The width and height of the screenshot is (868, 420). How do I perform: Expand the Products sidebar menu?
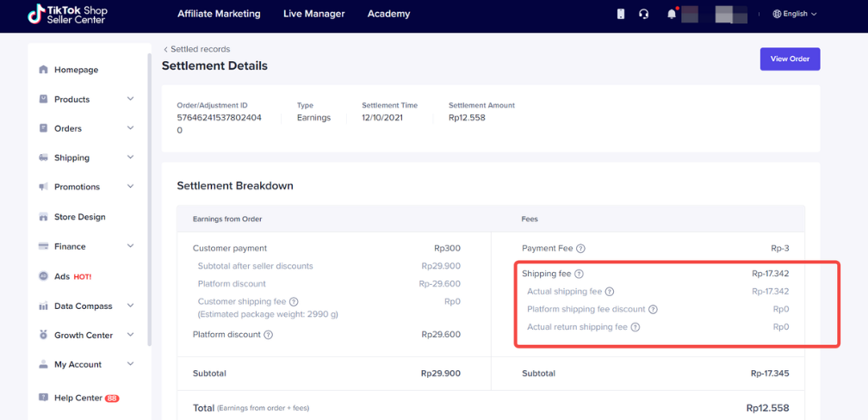click(x=130, y=99)
